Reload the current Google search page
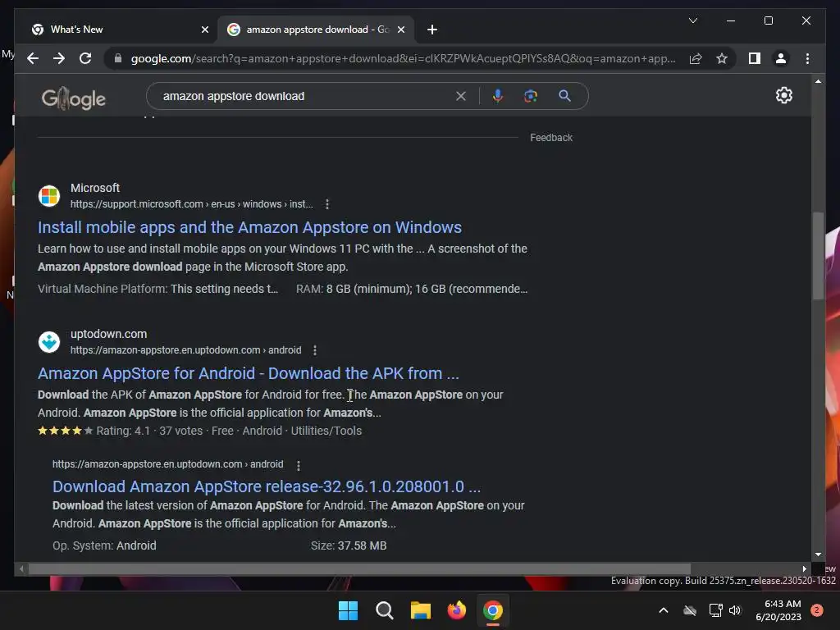Screen dimensions: 840x630 click(x=85, y=58)
